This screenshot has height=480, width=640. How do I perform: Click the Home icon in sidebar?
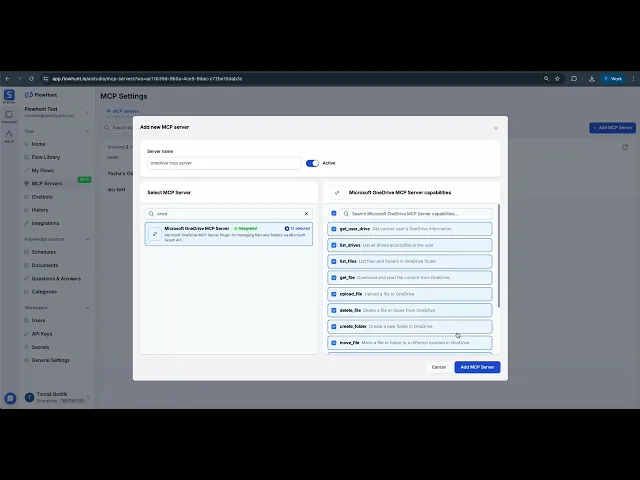click(27, 144)
